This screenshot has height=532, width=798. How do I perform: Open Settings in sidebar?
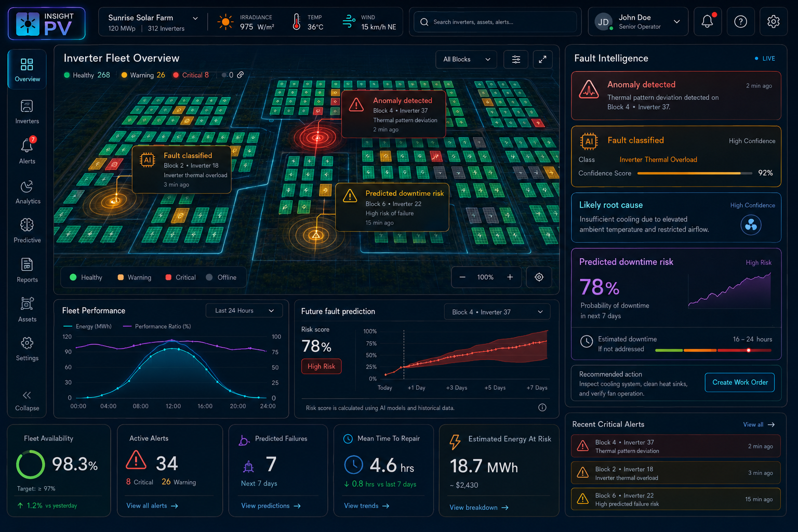(x=27, y=349)
